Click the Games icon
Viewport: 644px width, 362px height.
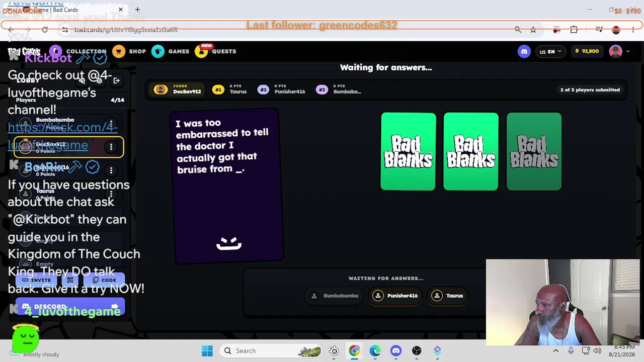[158, 51]
